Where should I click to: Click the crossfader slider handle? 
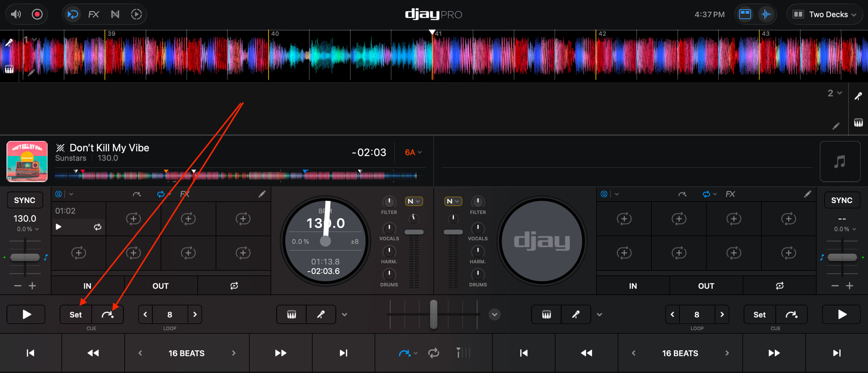point(434,314)
